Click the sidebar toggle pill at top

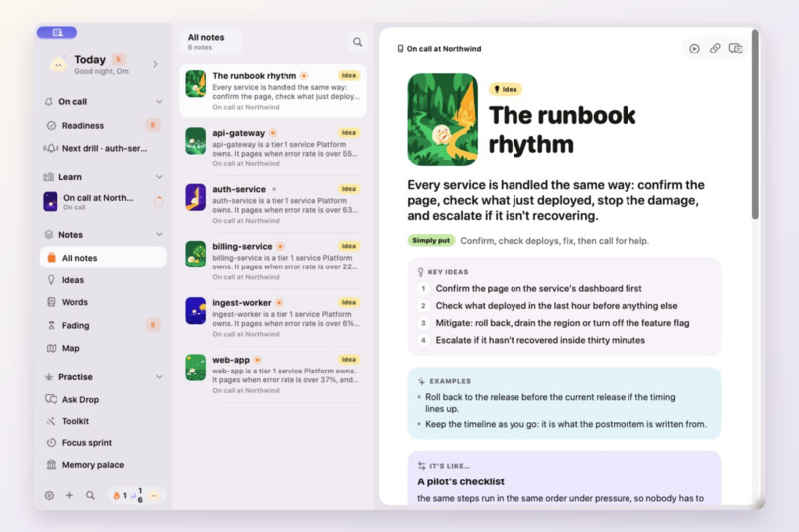[x=57, y=32]
